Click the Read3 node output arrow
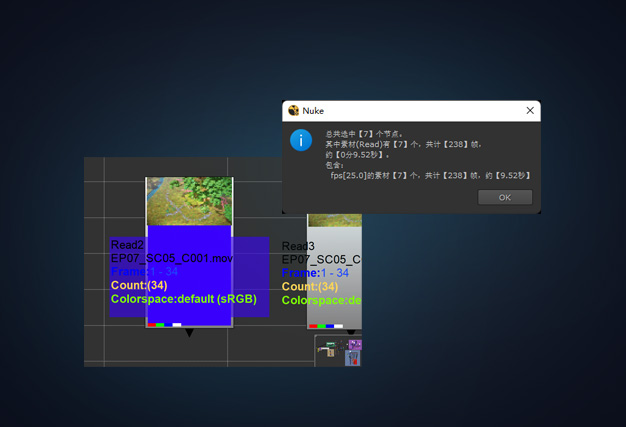Screen dimensions: 626x427 351,333
